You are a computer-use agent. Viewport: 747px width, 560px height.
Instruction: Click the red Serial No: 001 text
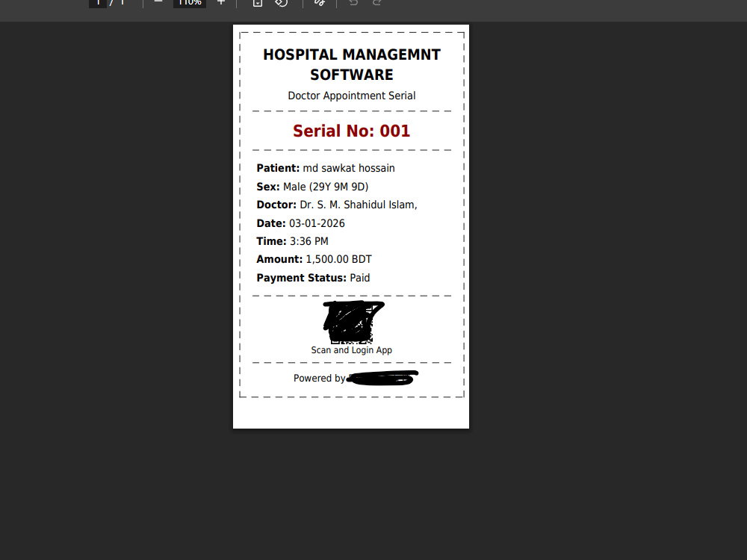(352, 131)
